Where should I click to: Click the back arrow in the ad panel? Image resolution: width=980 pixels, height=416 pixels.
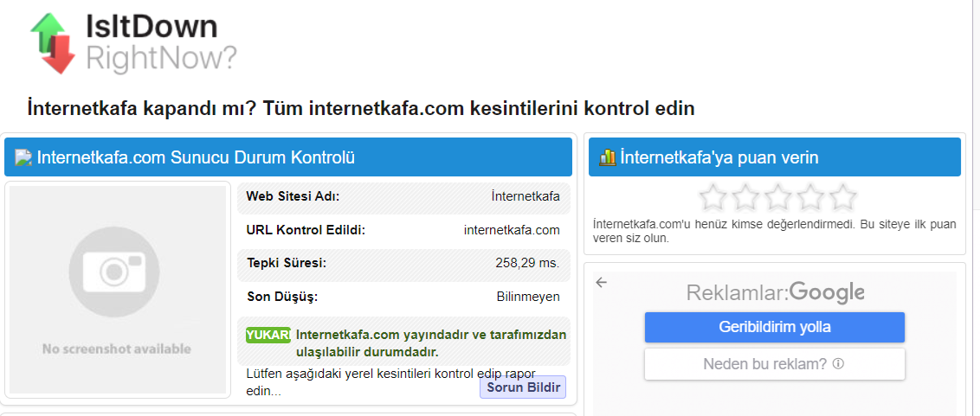point(602,283)
